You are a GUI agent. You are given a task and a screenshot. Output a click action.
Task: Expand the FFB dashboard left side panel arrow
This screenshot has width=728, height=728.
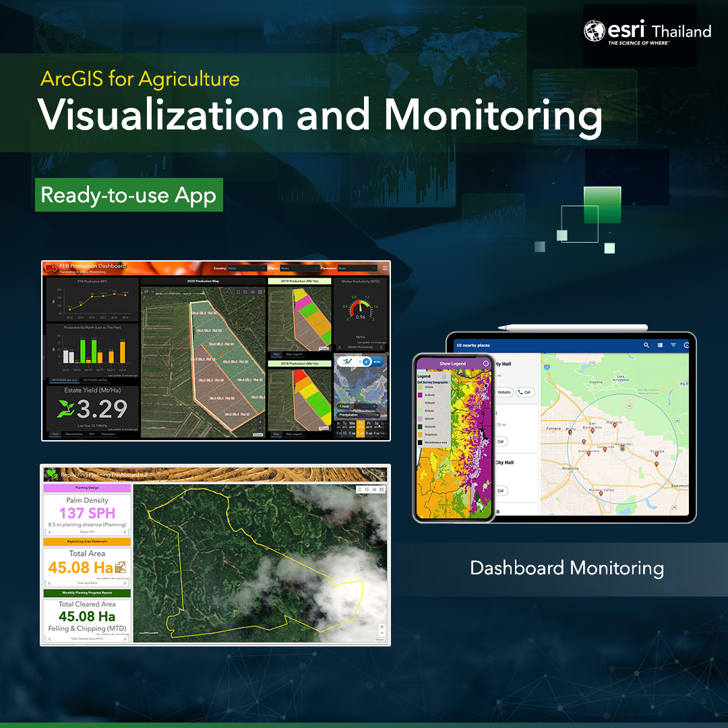44,357
